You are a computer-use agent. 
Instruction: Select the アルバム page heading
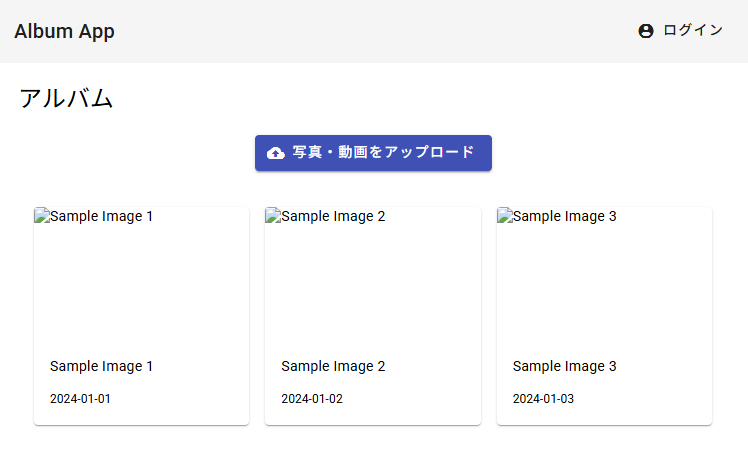66,98
